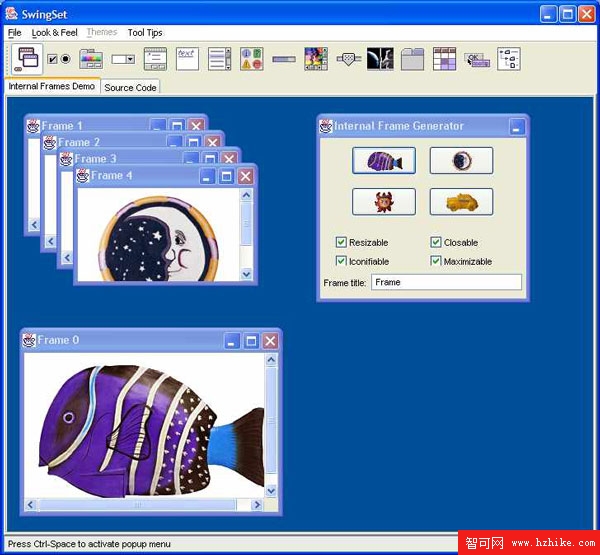
Task: Maximize the Frame 4 internal window
Action: [x=226, y=176]
